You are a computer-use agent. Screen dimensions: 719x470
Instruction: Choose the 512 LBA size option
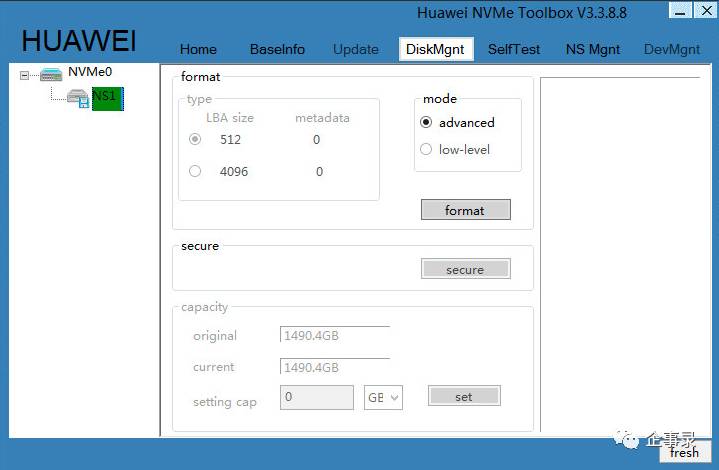tap(195, 139)
